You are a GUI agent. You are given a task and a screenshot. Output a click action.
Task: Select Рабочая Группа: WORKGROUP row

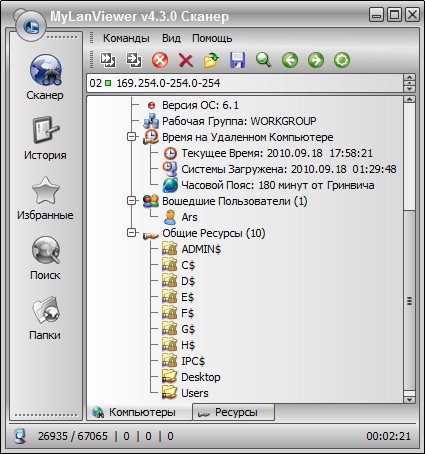tap(239, 121)
